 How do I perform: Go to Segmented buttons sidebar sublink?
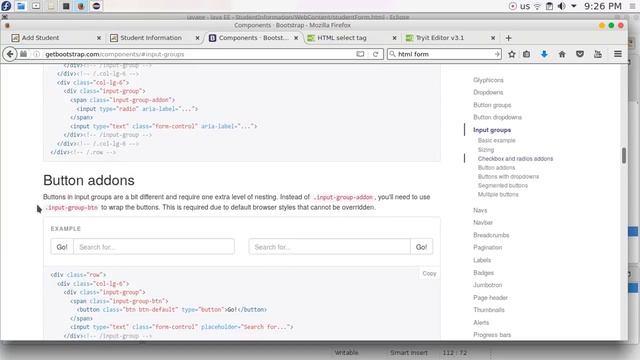(x=503, y=186)
